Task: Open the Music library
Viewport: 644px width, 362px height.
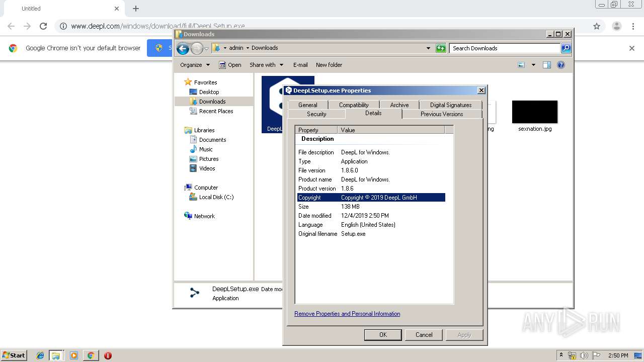Action: click(x=206, y=149)
